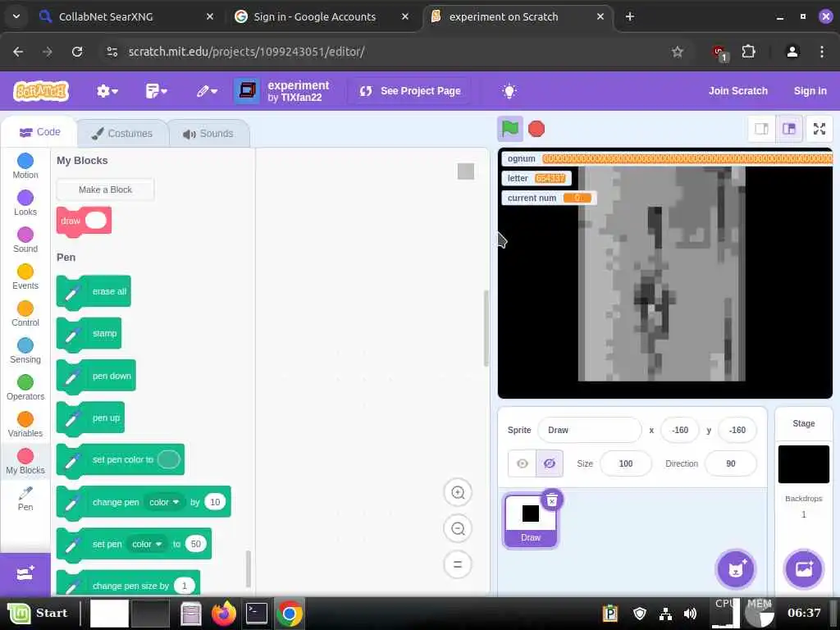Click the sprite y position field

(737, 430)
